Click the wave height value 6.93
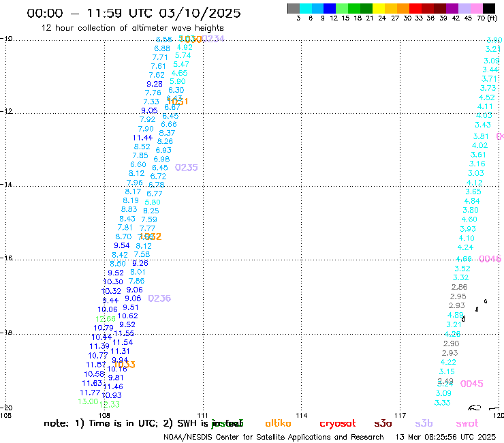Viewport: 504px width, 443px height. (163, 150)
